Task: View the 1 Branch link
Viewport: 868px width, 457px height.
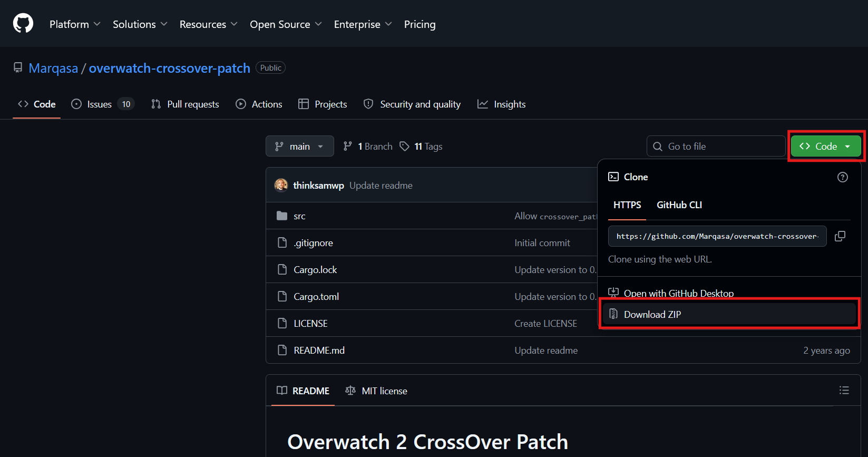Action: click(x=368, y=147)
